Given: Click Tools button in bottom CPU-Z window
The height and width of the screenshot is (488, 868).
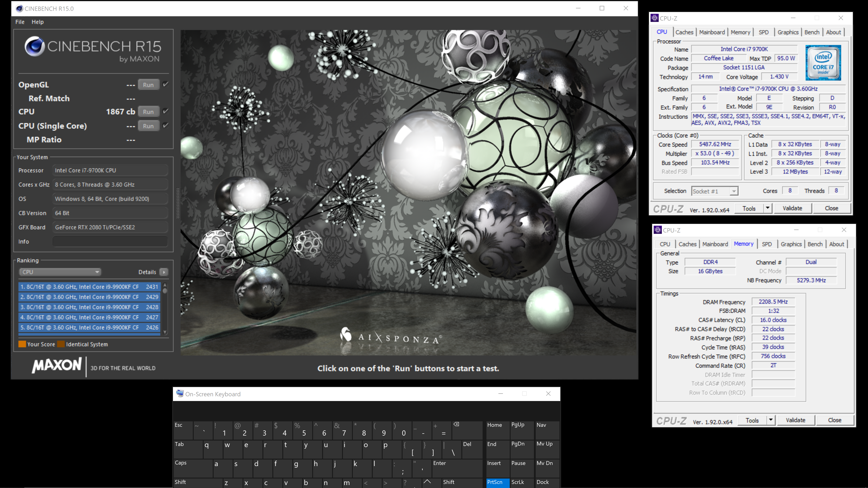Looking at the screenshot, I should 752,420.
